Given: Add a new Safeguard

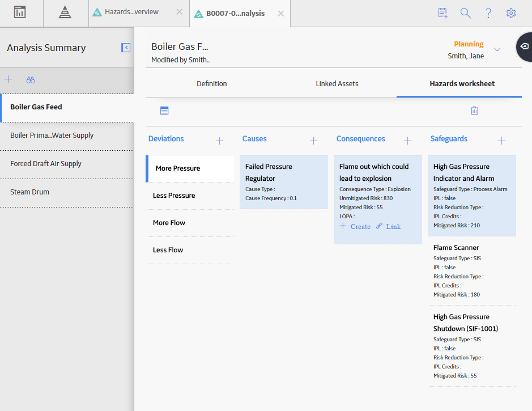Looking at the screenshot, I should [501, 141].
